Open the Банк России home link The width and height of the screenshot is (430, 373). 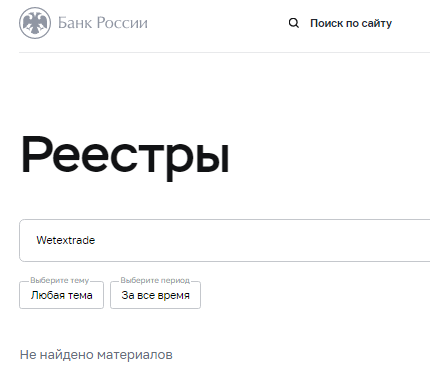[x=83, y=23]
